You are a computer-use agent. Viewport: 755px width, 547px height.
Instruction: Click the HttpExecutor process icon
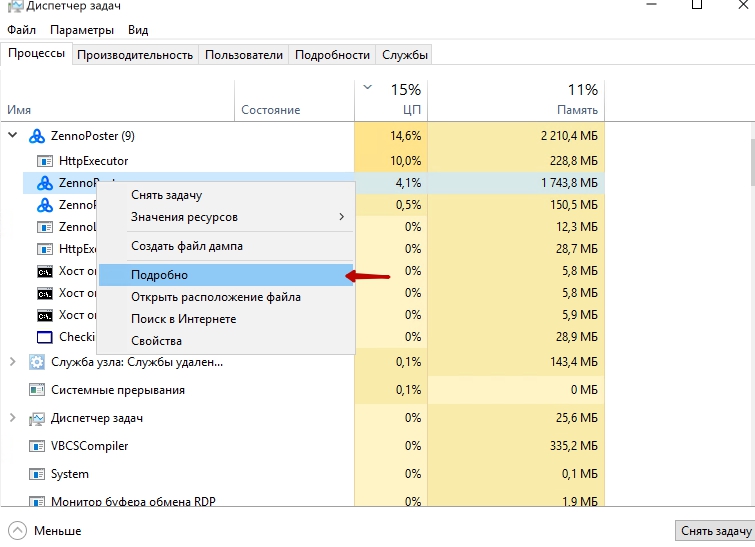click(45, 160)
